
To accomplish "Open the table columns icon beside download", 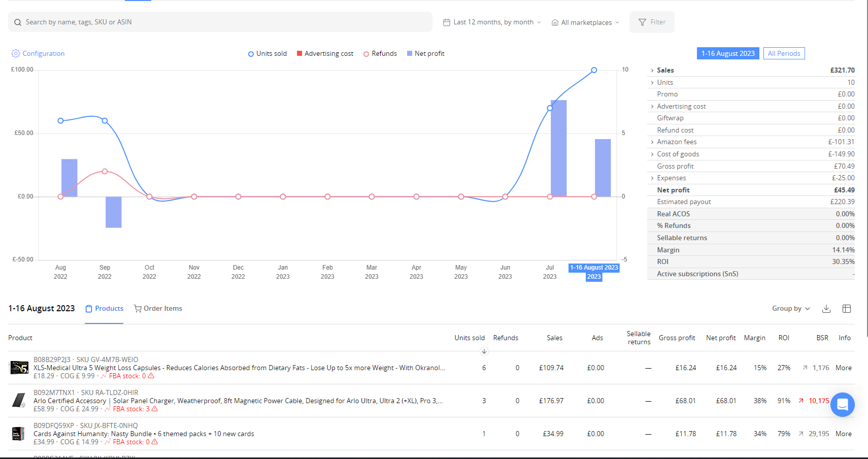I will tap(846, 309).
